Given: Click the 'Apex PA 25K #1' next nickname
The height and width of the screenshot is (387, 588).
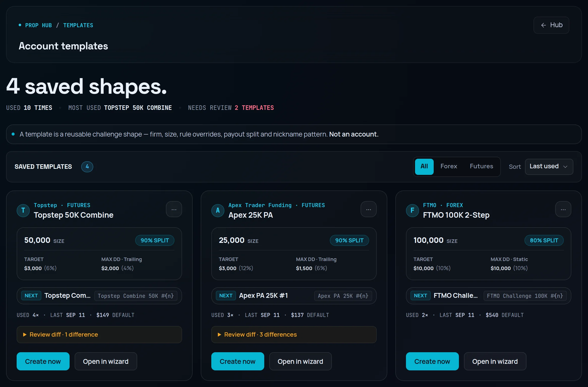Looking at the screenshot, I should coord(263,296).
